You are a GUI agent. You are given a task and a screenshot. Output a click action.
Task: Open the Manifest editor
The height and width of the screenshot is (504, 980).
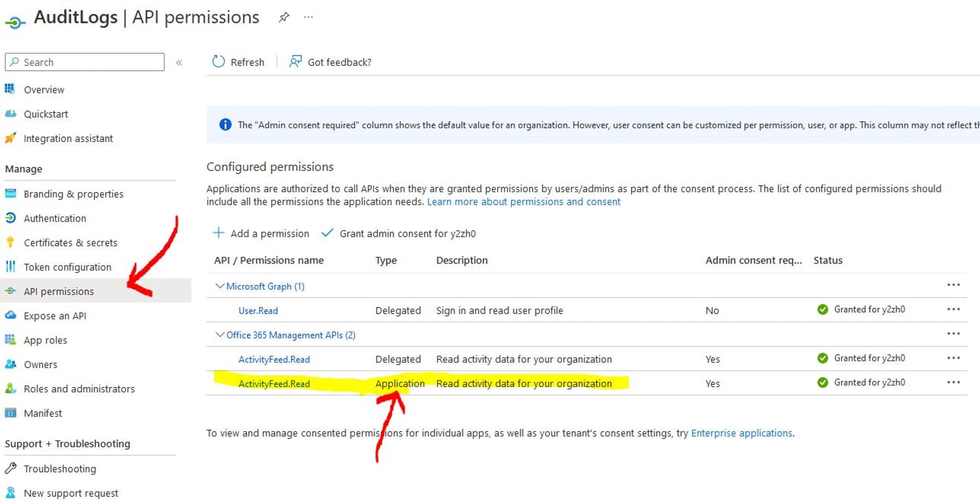[x=42, y=412]
